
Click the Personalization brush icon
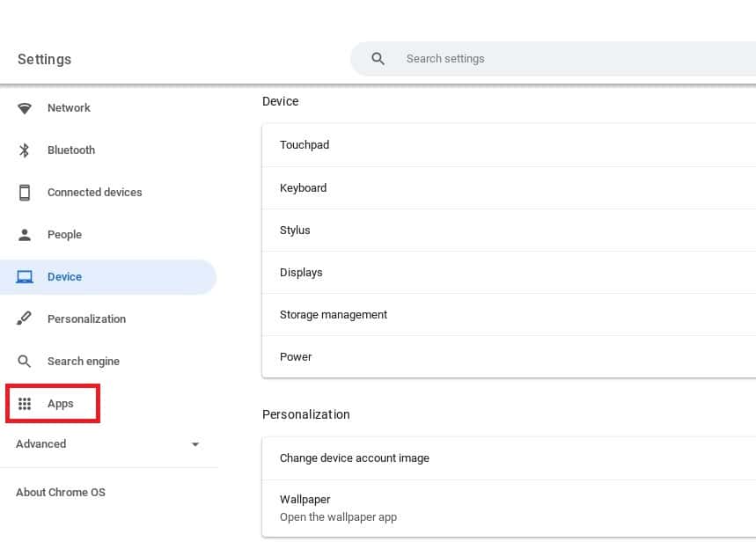(x=24, y=318)
